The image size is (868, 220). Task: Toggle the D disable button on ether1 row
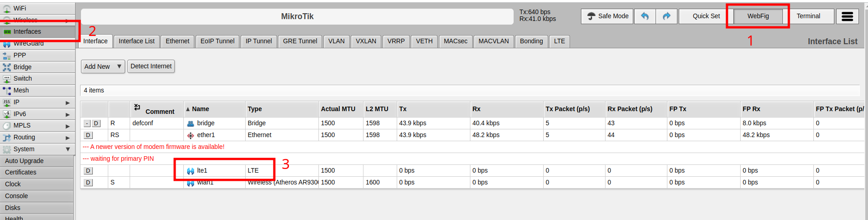[88, 135]
